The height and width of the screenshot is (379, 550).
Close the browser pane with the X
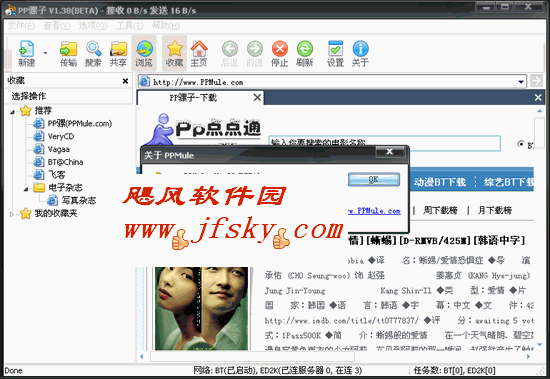(x=538, y=97)
